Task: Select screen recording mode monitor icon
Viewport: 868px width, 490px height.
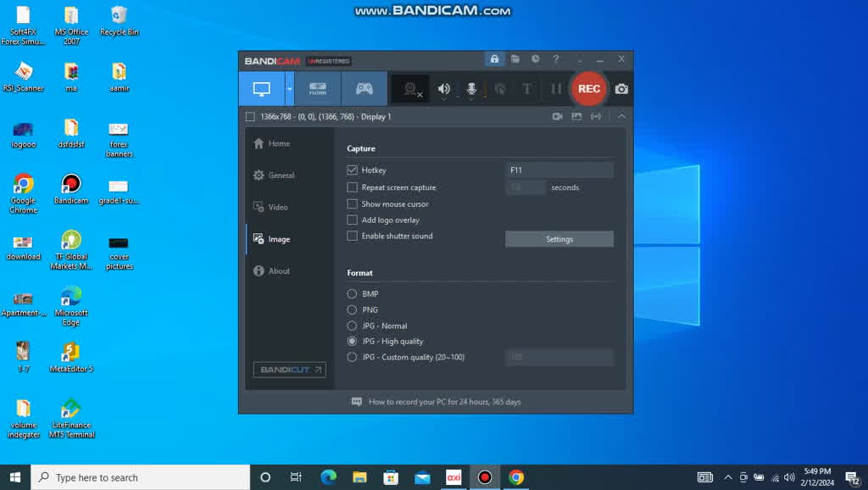Action: 261,89
